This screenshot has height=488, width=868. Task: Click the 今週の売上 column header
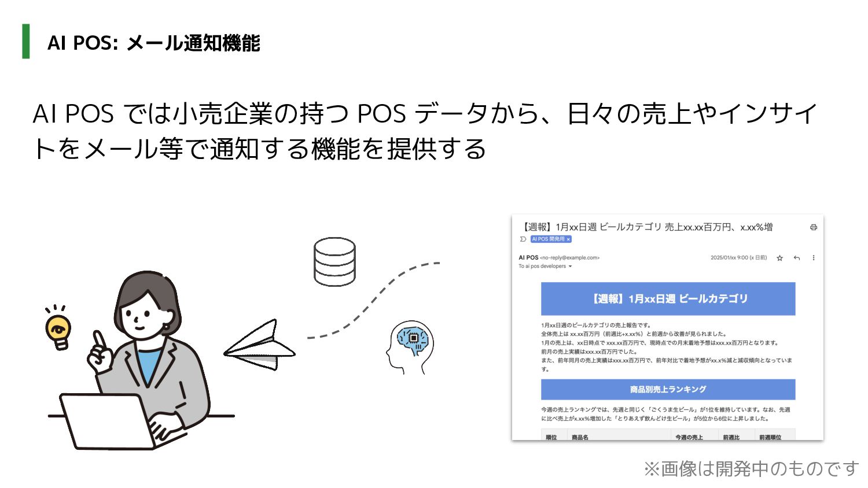point(689,437)
